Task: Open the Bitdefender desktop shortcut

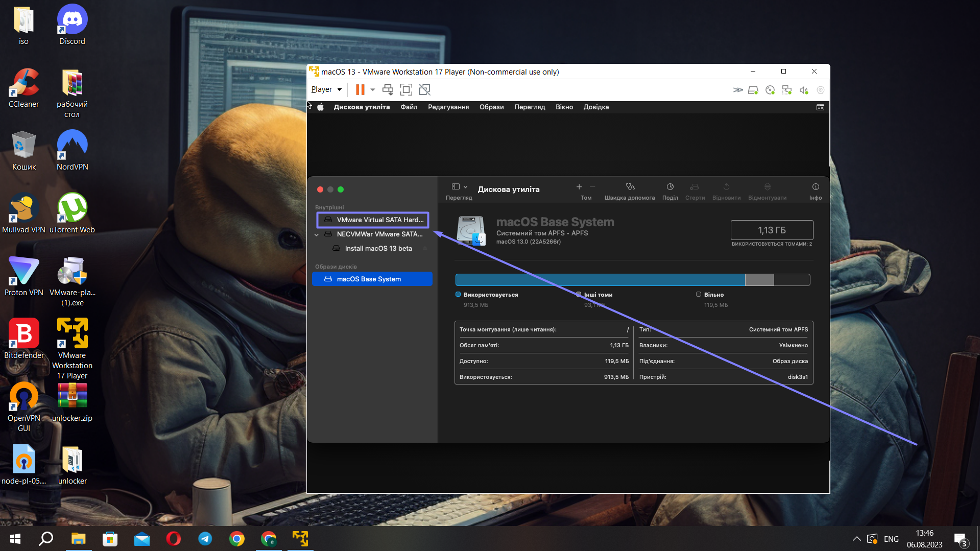Action: (23, 340)
